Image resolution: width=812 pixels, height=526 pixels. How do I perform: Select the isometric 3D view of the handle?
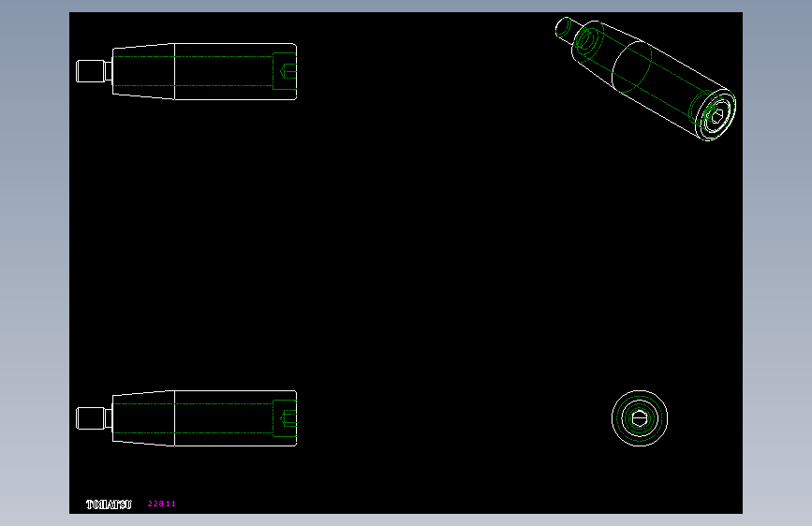(645, 79)
